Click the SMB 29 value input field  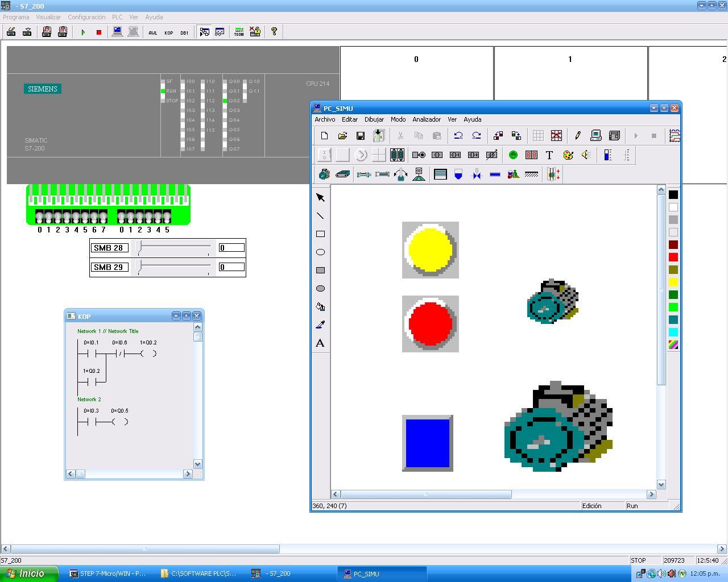pos(231,267)
